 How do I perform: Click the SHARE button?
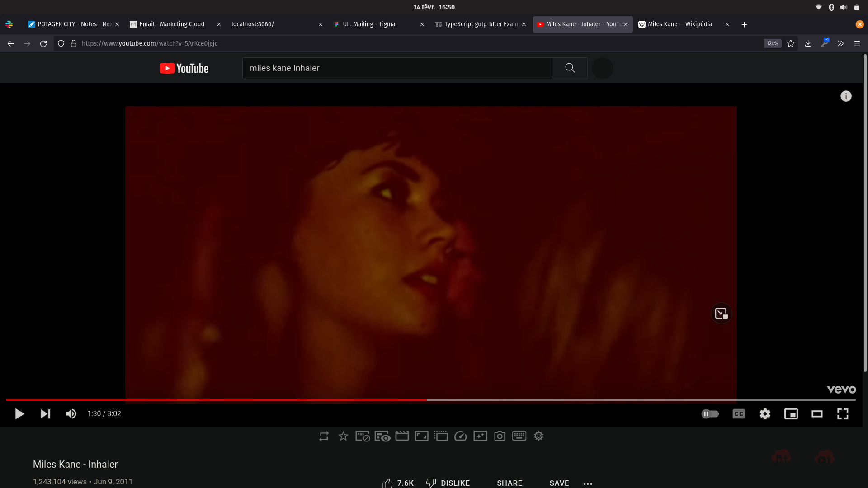tap(509, 483)
